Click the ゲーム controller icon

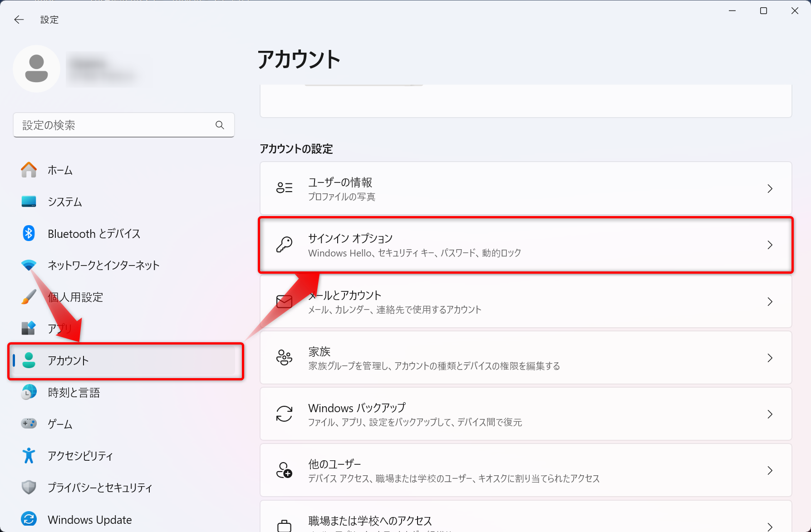[x=29, y=424]
